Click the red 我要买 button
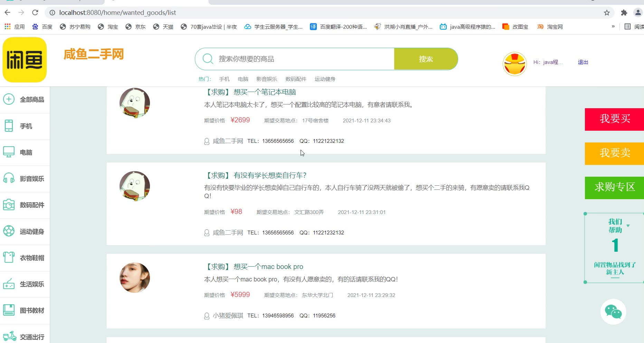 [x=614, y=119]
